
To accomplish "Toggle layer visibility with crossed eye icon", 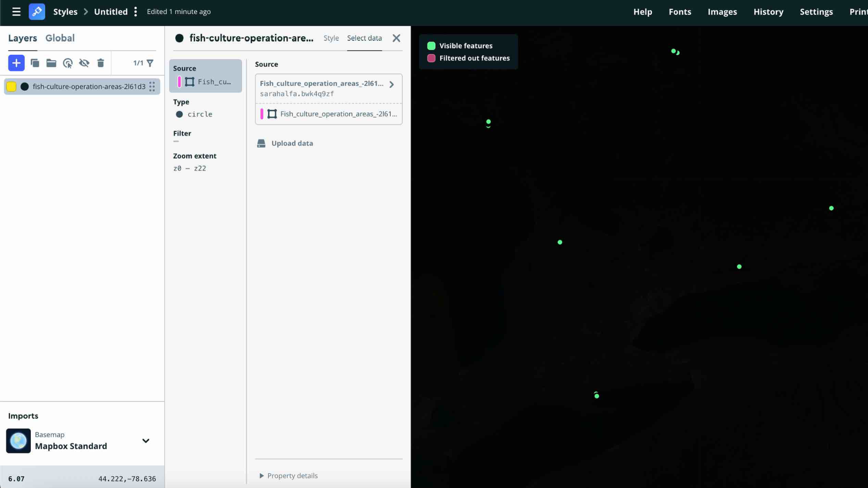I will point(84,63).
